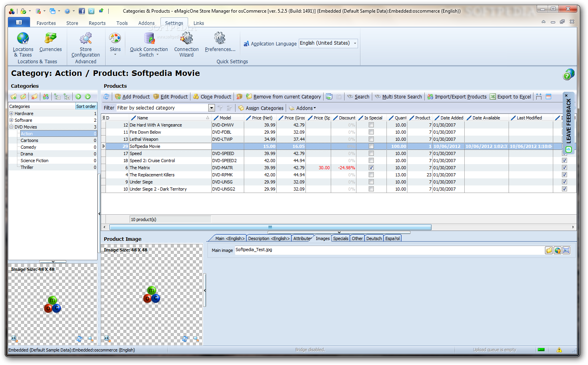Open the Skins dropdown

coord(115,44)
